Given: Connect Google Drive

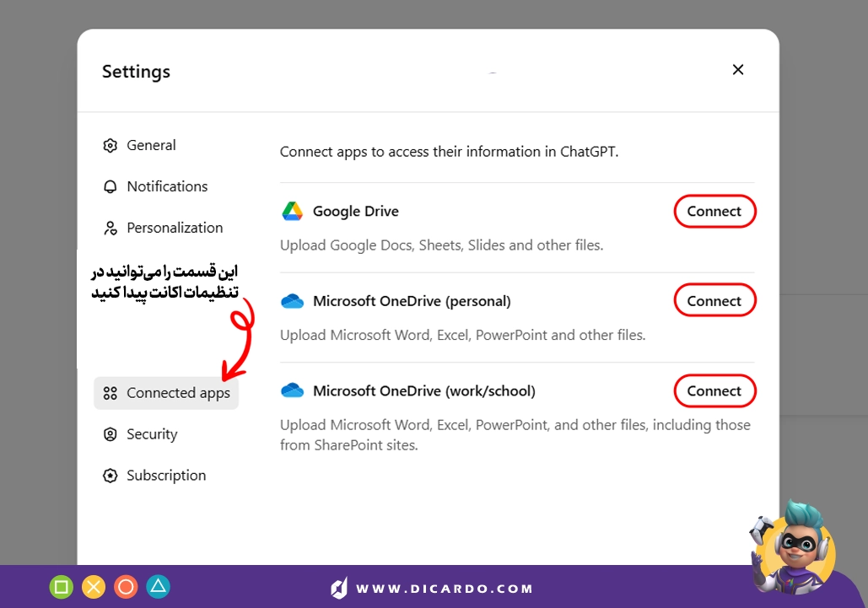Looking at the screenshot, I should pyautogui.click(x=714, y=212).
